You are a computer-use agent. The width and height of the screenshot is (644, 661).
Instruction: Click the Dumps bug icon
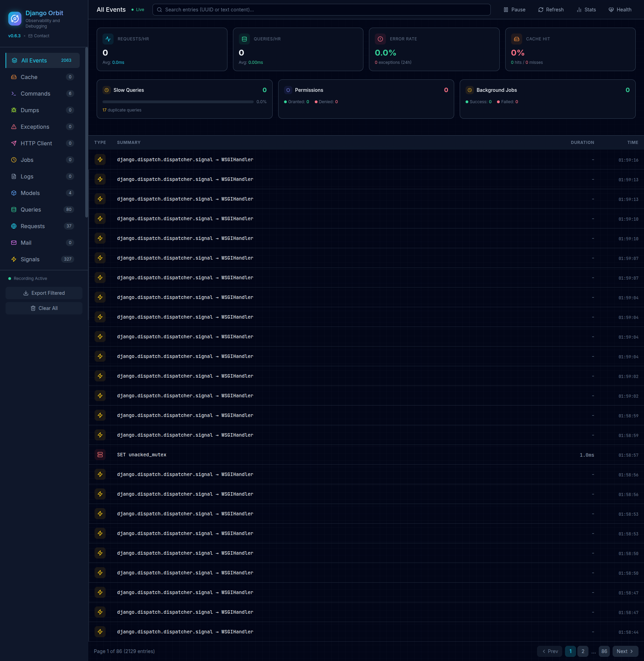click(x=14, y=110)
